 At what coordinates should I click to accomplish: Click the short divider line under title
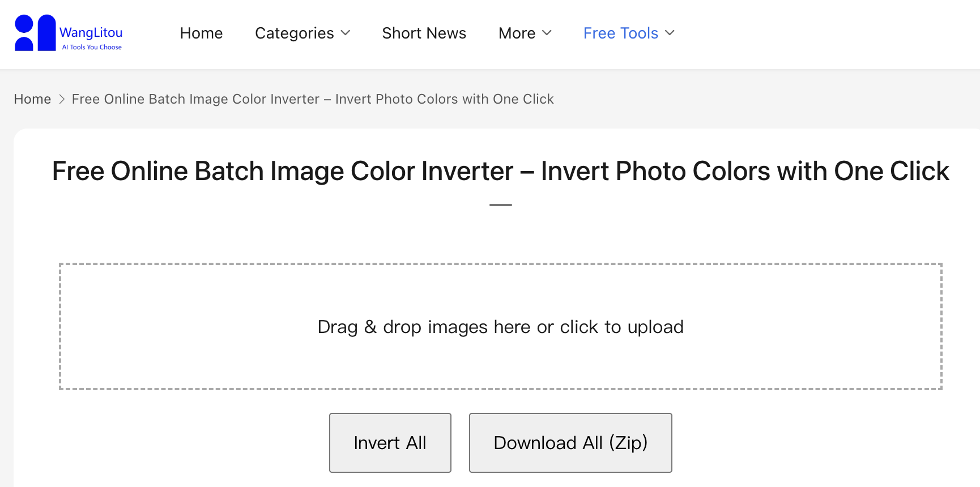click(501, 205)
